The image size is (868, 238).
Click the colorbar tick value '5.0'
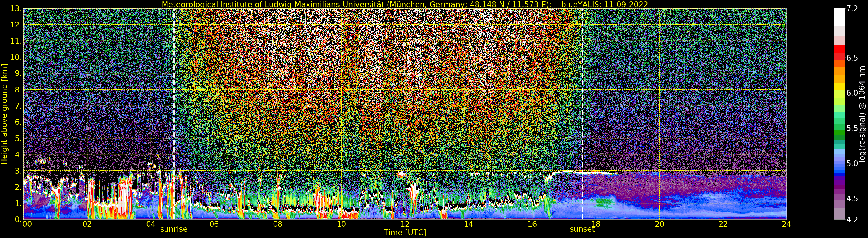(852, 163)
